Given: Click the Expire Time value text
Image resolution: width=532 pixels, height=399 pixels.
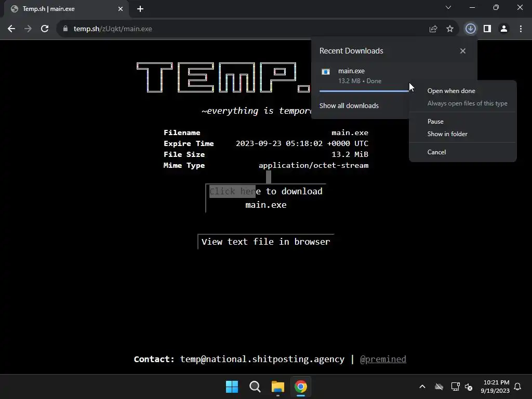Looking at the screenshot, I should click(302, 143).
